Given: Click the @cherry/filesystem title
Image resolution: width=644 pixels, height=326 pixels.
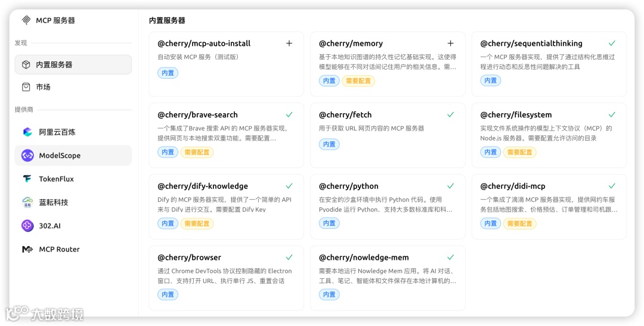Looking at the screenshot, I should coord(516,115).
